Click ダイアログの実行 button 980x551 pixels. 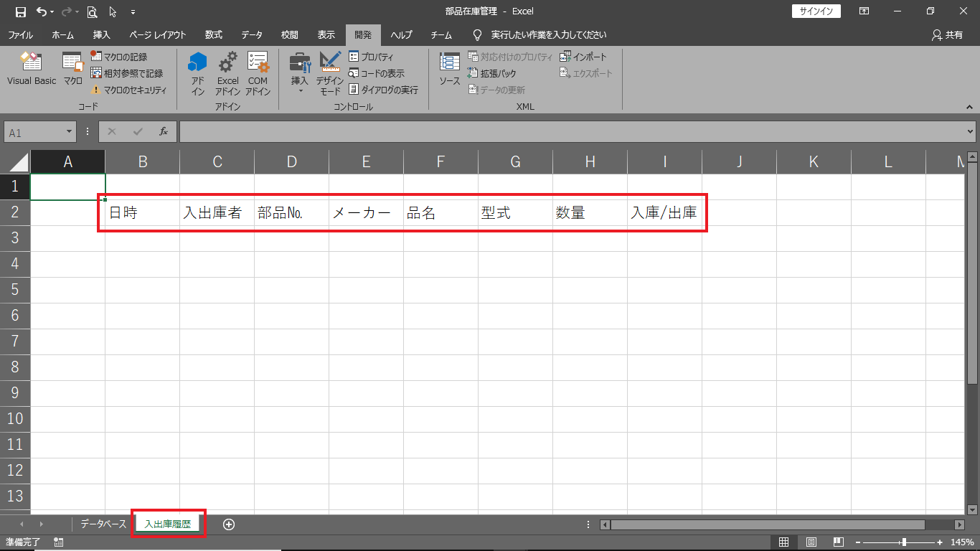pos(383,90)
